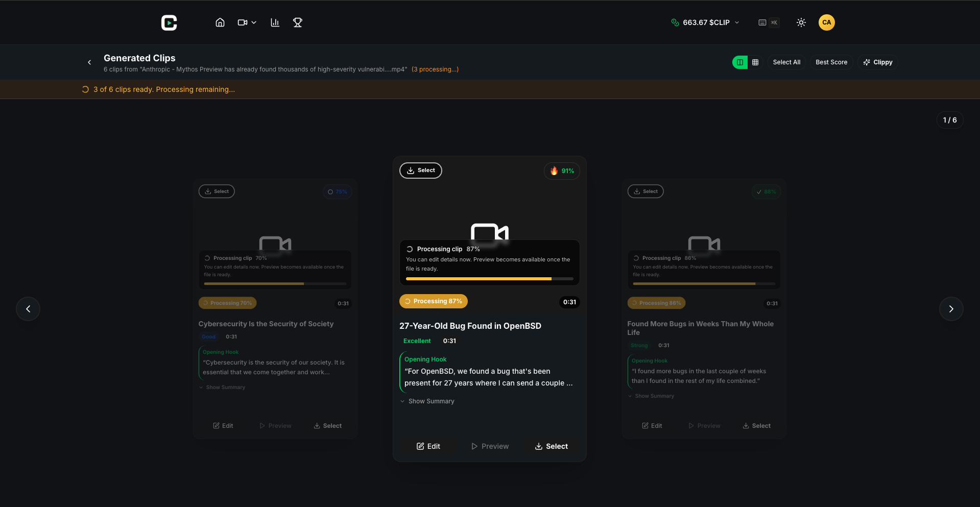Click the Generated Clips heading
The width and height of the screenshot is (980, 507).
click(139, 58)
